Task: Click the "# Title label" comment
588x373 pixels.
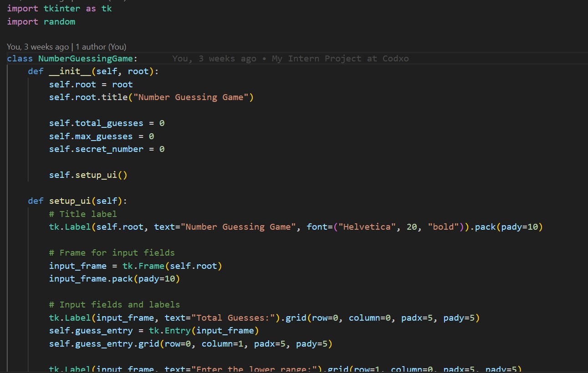Action: (83, 214)
